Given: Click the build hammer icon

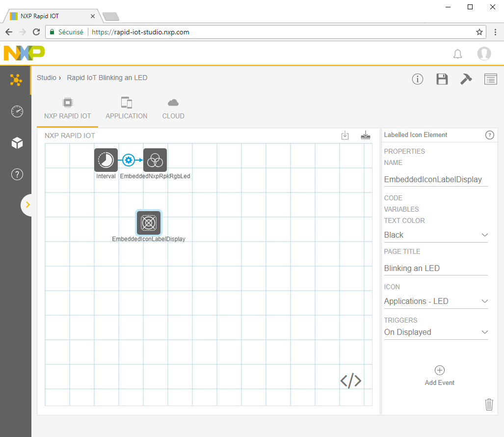Looking at the screenshot, I should click(466, 79).
